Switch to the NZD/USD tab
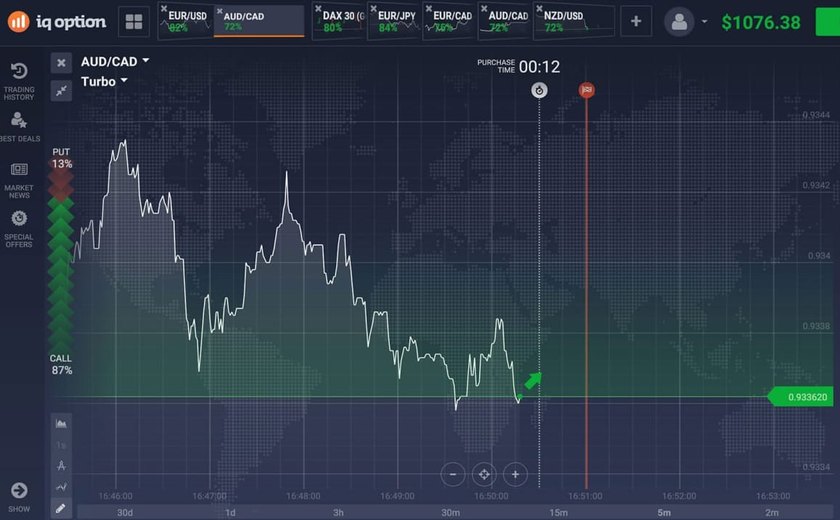Image resolution: width=840 pixels, height=520 pixels. click(x=574, y=22)
